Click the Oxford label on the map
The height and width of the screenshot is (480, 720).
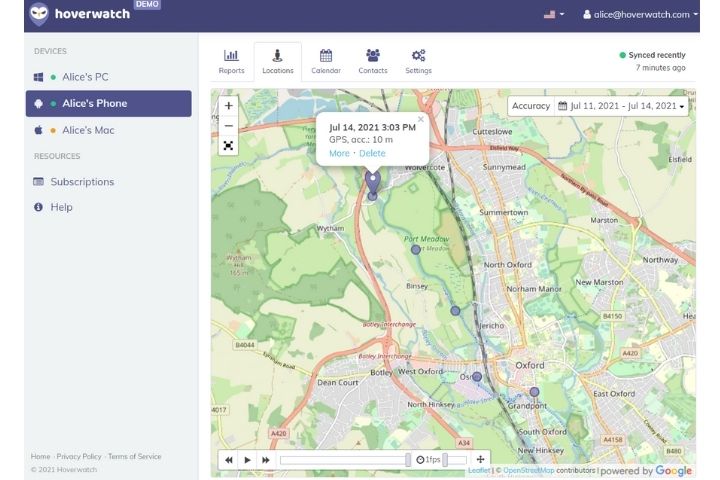pos(530,366)
